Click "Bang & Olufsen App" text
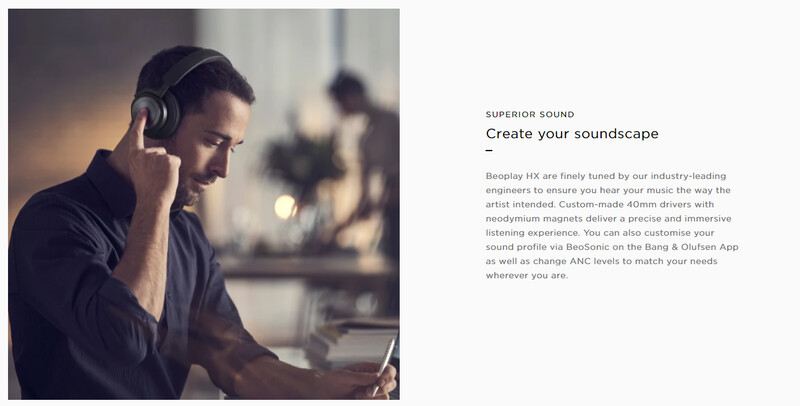 click(x=691, y=247)
